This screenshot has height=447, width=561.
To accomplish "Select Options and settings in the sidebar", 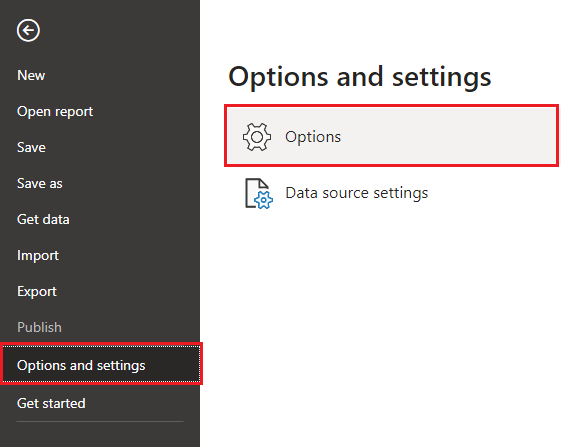I will 101,364.
